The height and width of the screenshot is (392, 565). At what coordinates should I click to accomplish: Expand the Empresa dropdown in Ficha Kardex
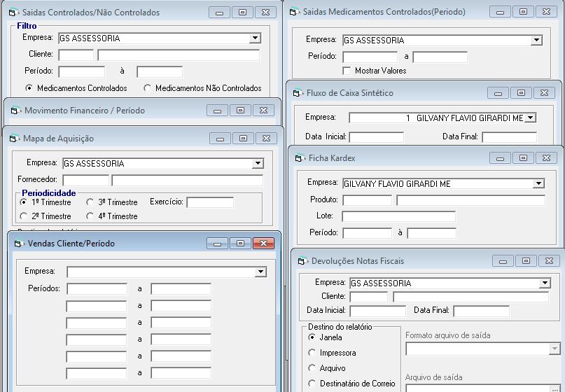tap(538, 183)
